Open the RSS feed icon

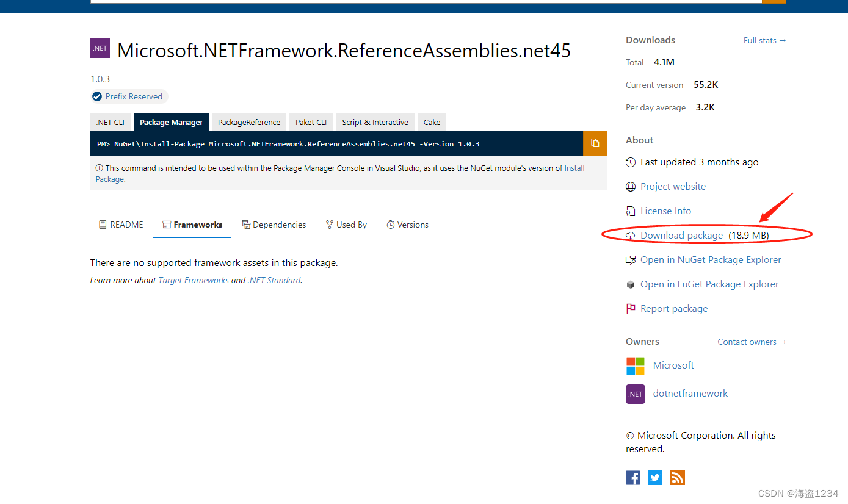point(677,478)
